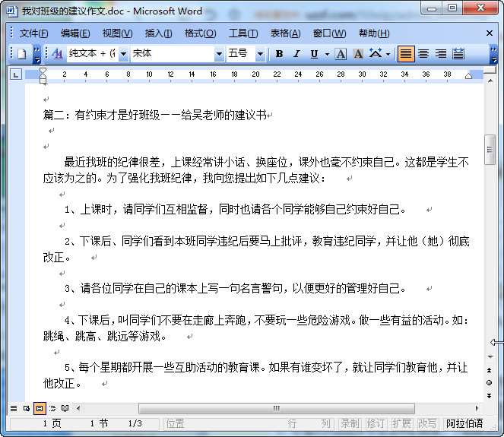Select Distributed alignment
The image size is (504, 437).
coord(458,54)
